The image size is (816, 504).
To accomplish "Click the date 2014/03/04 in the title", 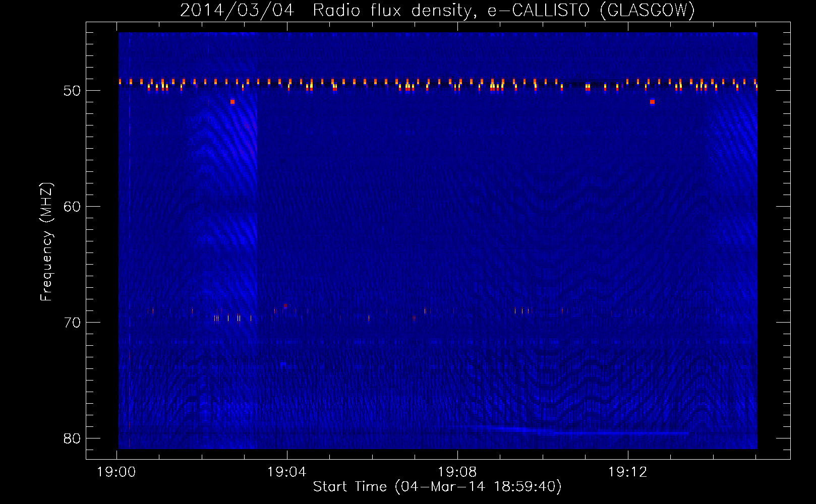I will click(237, 11).
